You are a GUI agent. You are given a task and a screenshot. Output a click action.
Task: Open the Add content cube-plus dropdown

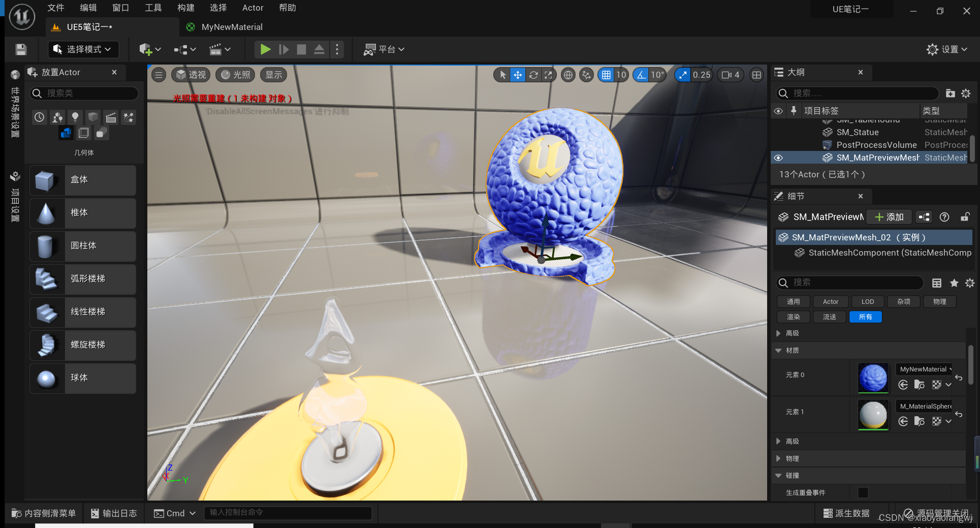(150, 49)
